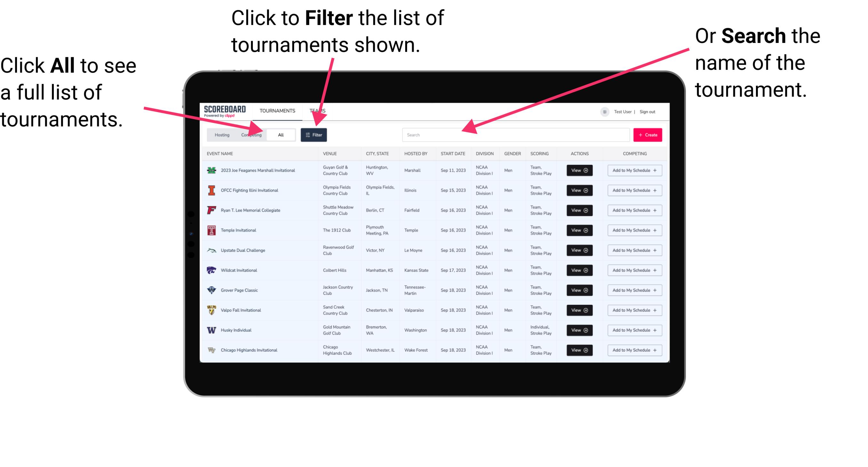Screen dimensions: 868x467
Task: Click the Illinois Fighting Illini team icon
Action: (210, 190)
